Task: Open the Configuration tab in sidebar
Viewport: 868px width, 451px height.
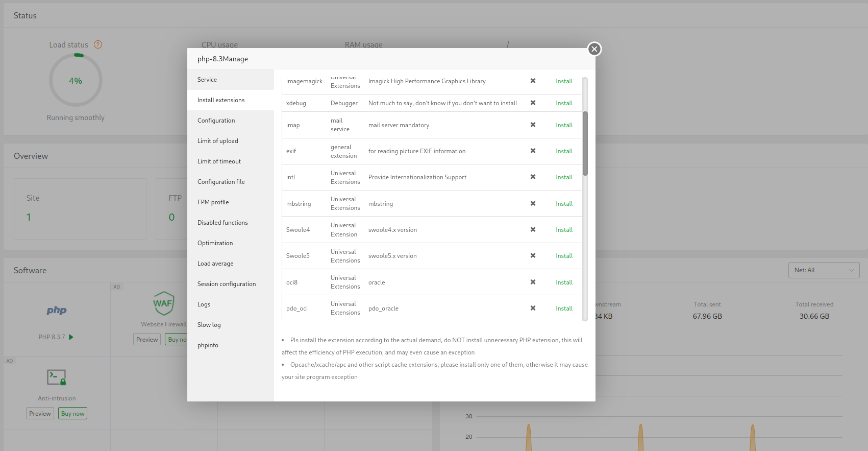Action: [216, 121]
